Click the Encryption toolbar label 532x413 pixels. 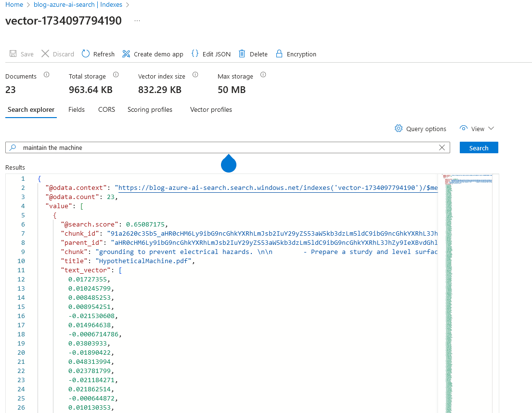(301, 54)
